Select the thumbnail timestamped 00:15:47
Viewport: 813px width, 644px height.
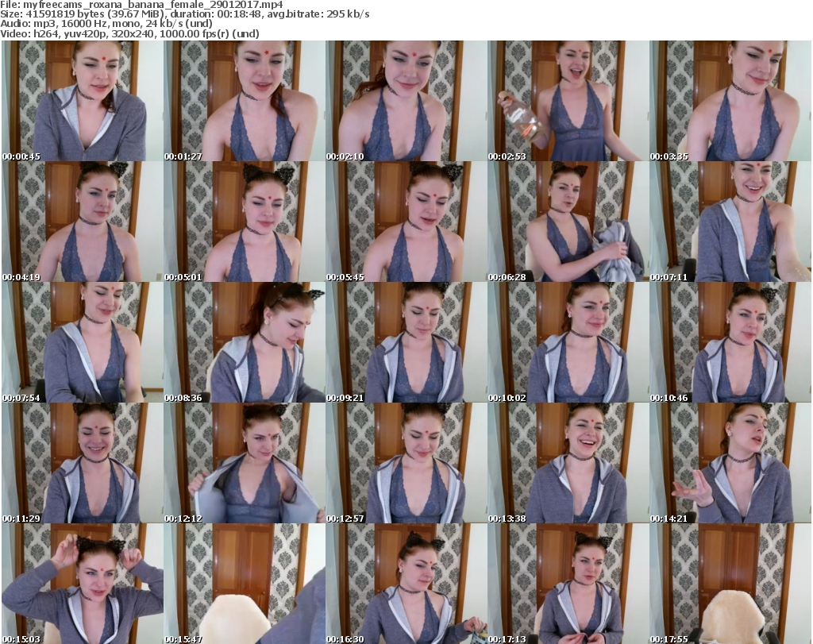pyautogui.click(x=245, y=584)
